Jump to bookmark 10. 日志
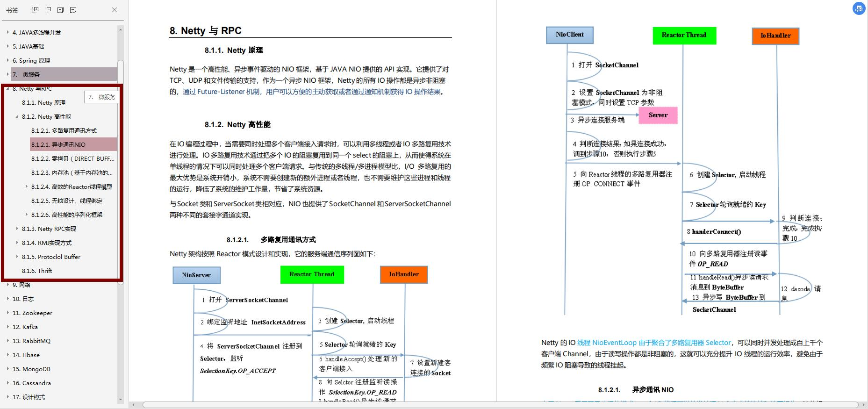The height and width of the screenshot is (409, 868). pyautogui.click(x=23, y=299)
